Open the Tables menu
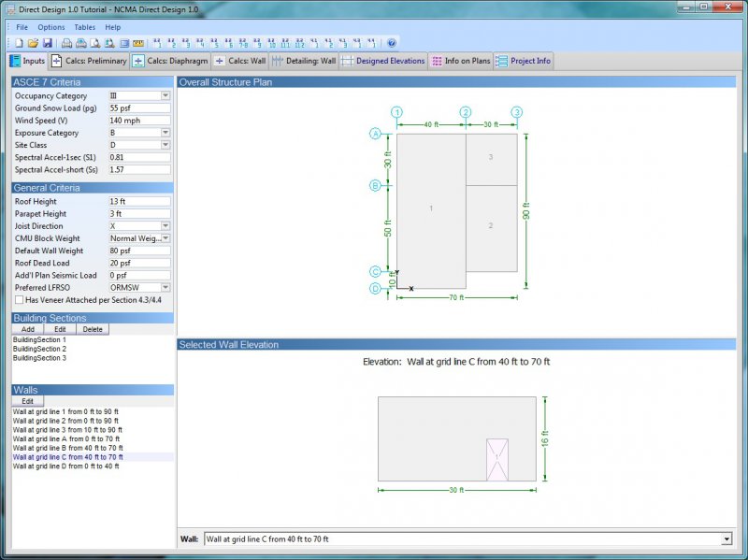The height and width of the screenshot is (560, 748). coord(84,27)
